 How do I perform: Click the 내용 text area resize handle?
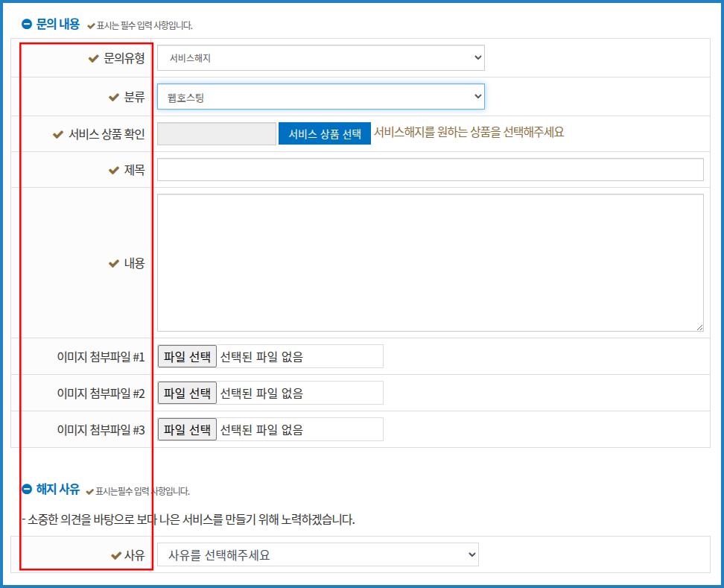pyautogui.click(x=699, y=327)
